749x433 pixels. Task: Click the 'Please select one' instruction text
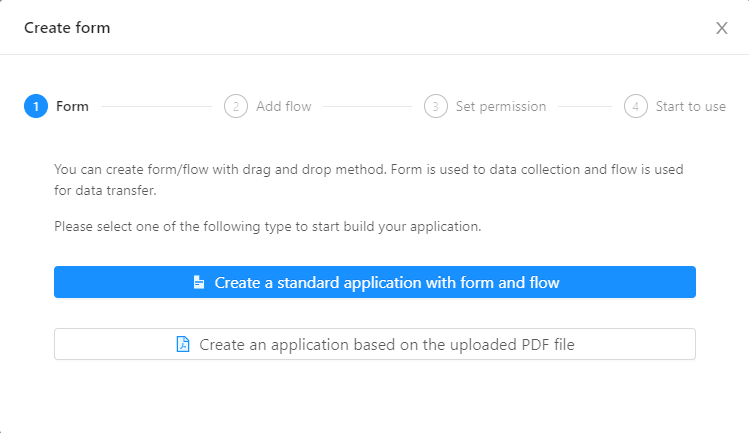point(268,226)
